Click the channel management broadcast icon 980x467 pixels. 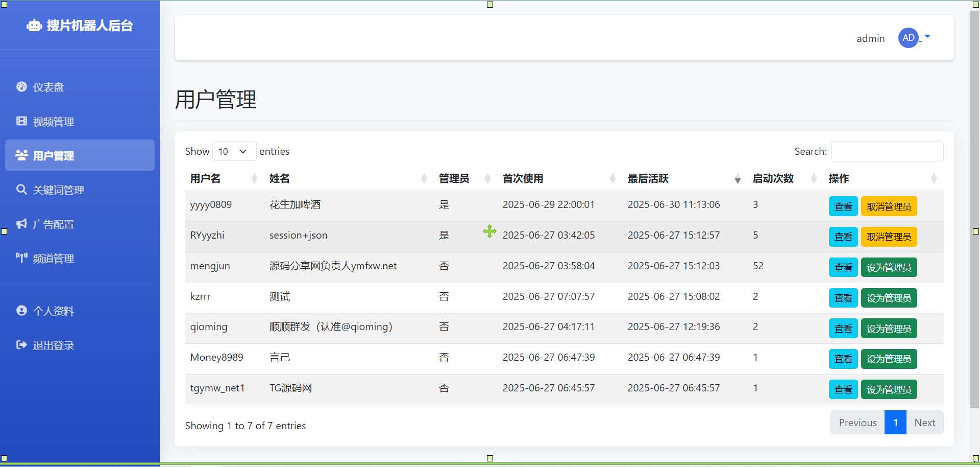point(21,258)
